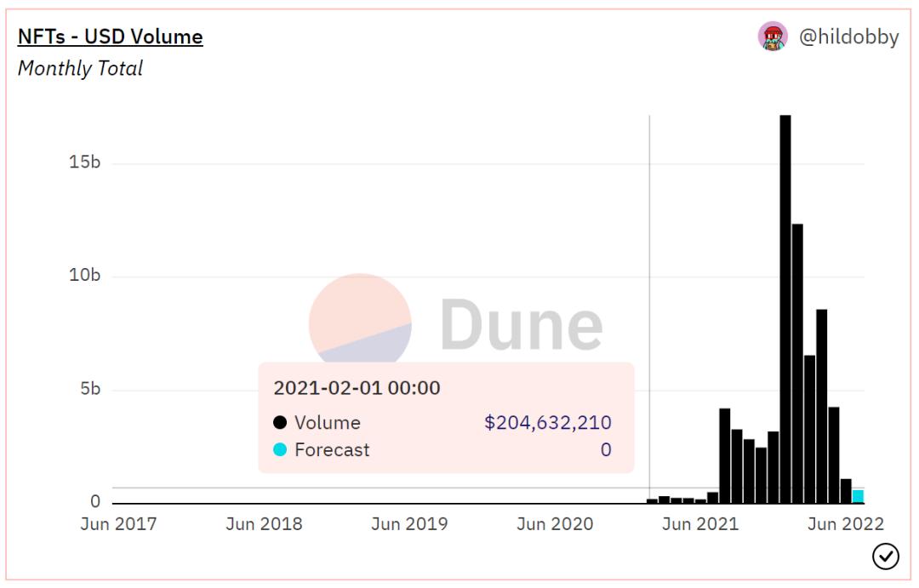Screen dimensions: 919x588
Task: Open the @hildobby profile link
Action: 848,37
